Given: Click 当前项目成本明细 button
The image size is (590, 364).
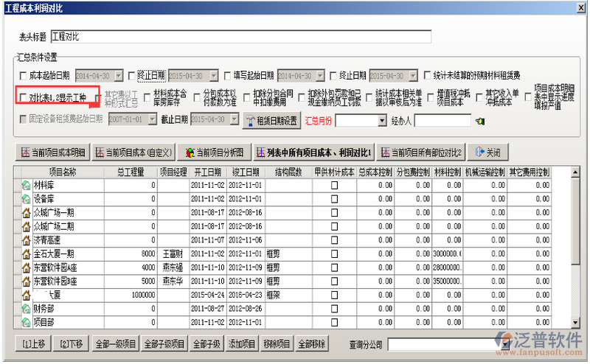Looking at the screenshot, I should [52, 153].
